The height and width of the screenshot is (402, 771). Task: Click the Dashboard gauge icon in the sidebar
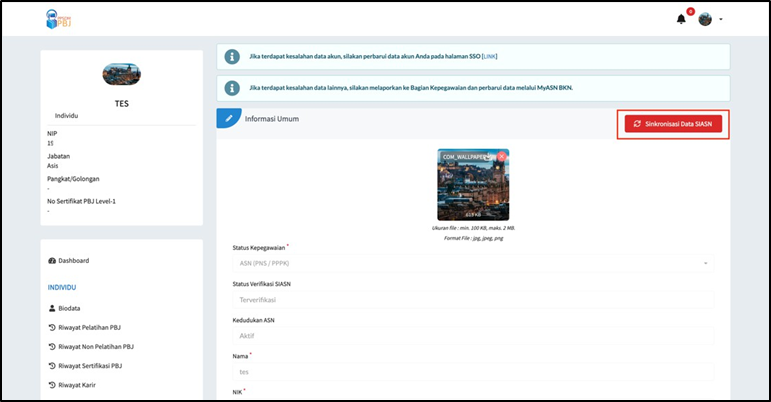[52, 261]
